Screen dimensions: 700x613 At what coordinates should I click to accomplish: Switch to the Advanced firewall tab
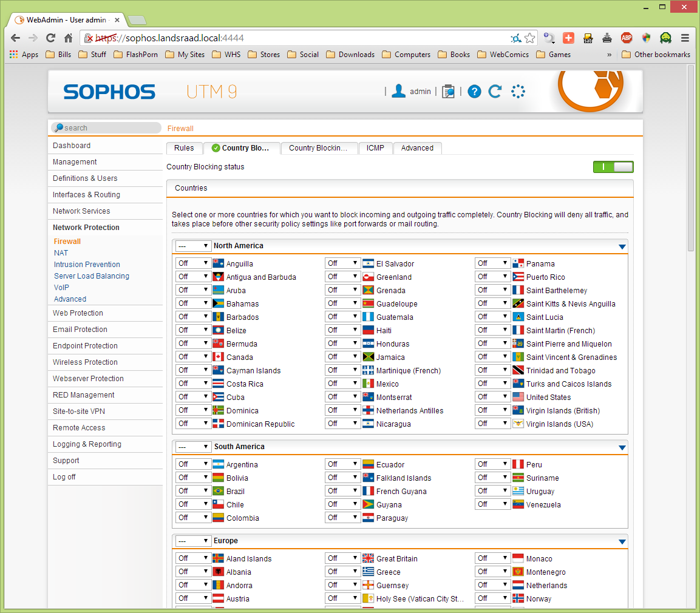pos(417,148)
